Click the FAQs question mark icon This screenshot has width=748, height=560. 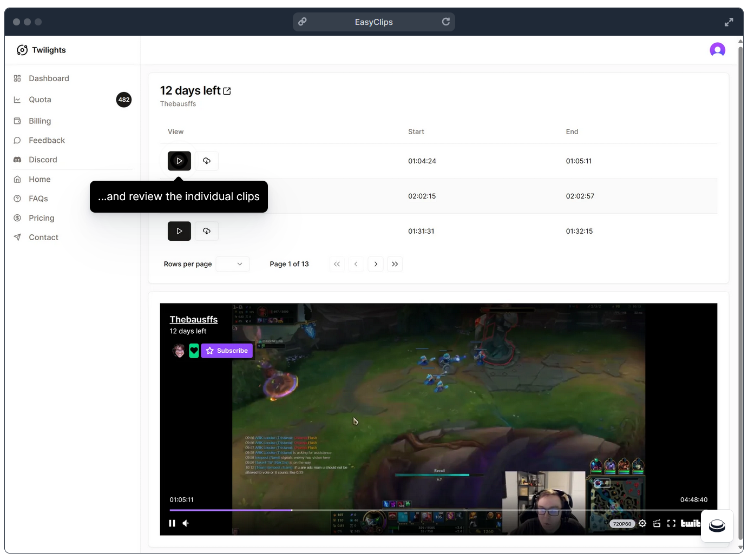[x=17, y=199]
